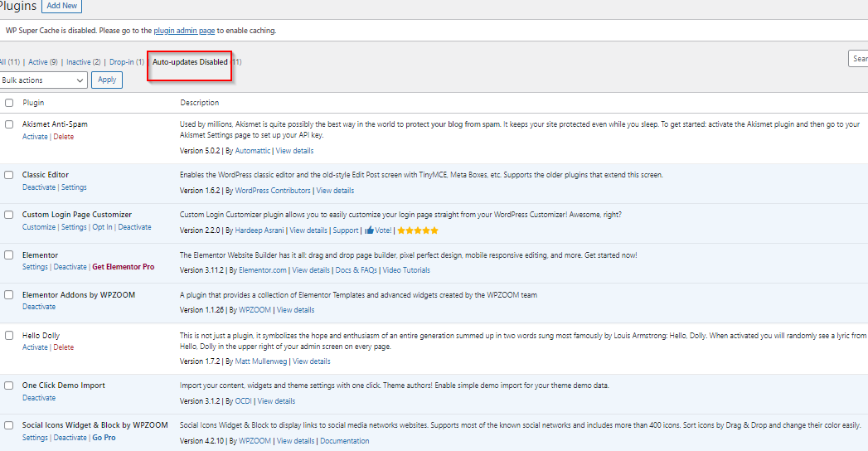Open Matt Mullenweg author link
Screen dimensions: 868x451
click(261, 361)
